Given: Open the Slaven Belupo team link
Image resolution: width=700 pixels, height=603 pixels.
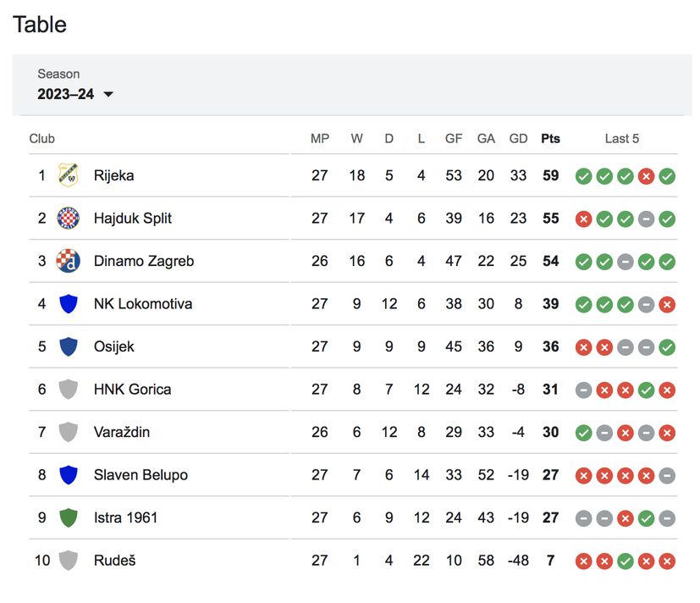Looking at the screenshot, I should tap(141, 475).
